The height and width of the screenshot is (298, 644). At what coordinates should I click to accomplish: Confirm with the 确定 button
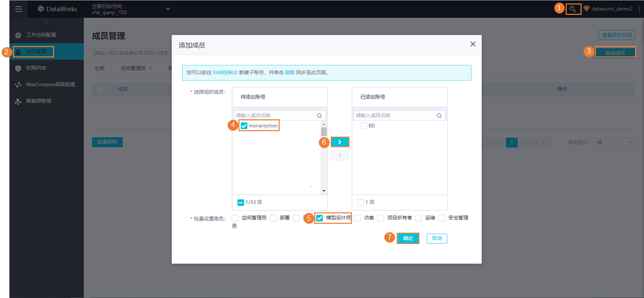[408, 238]
